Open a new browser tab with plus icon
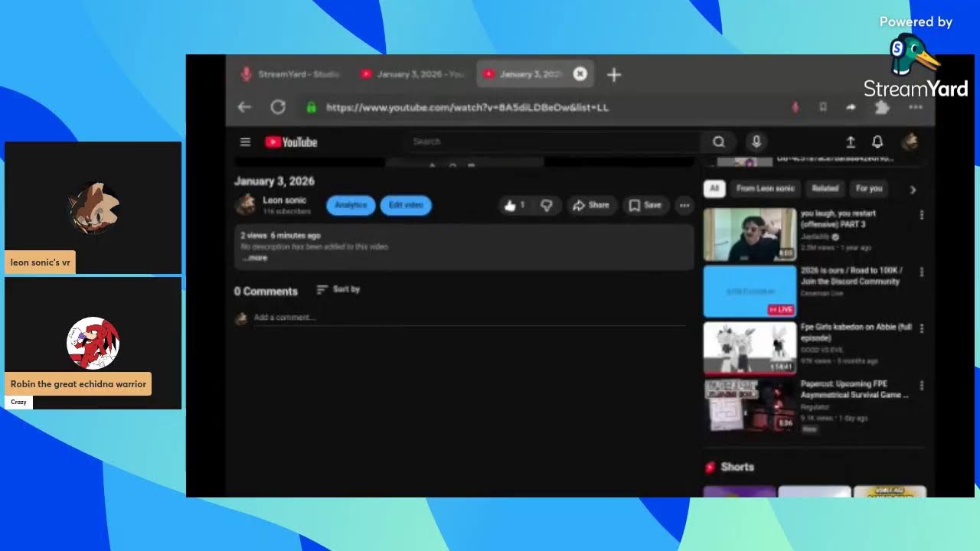This screenshot has height=551, width=980. [x=614, y=74]
